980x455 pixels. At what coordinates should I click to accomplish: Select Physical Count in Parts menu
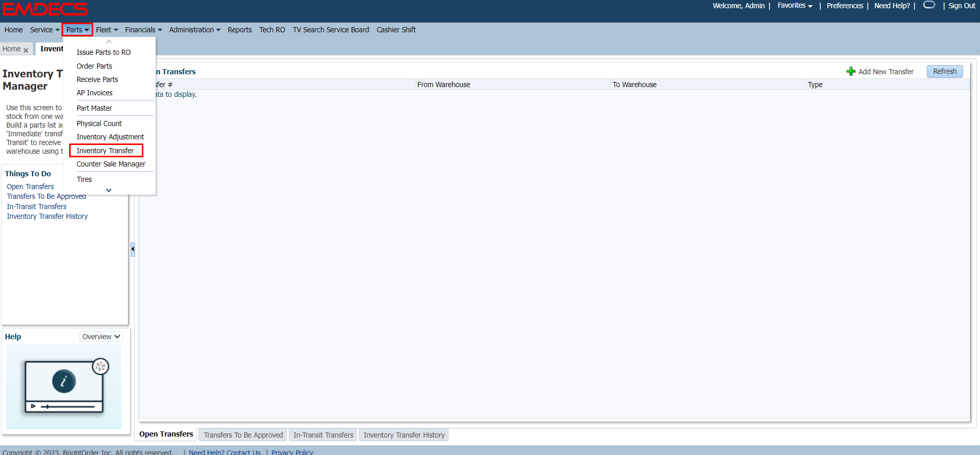(x=99, y=123)
